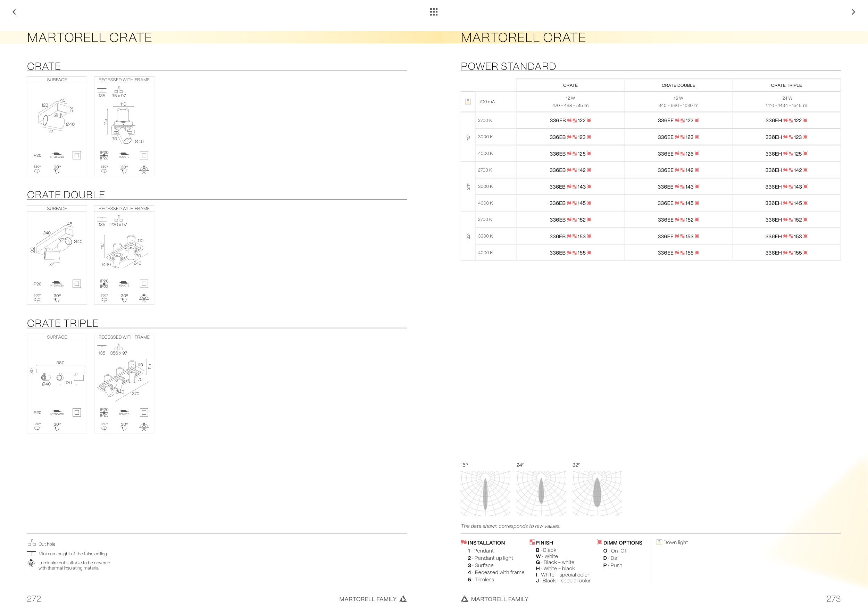Click MARTORELL FAMILY footer text by page 273
Image resolution: width=868 pixels, height=614 pixels.
point(499,599)
